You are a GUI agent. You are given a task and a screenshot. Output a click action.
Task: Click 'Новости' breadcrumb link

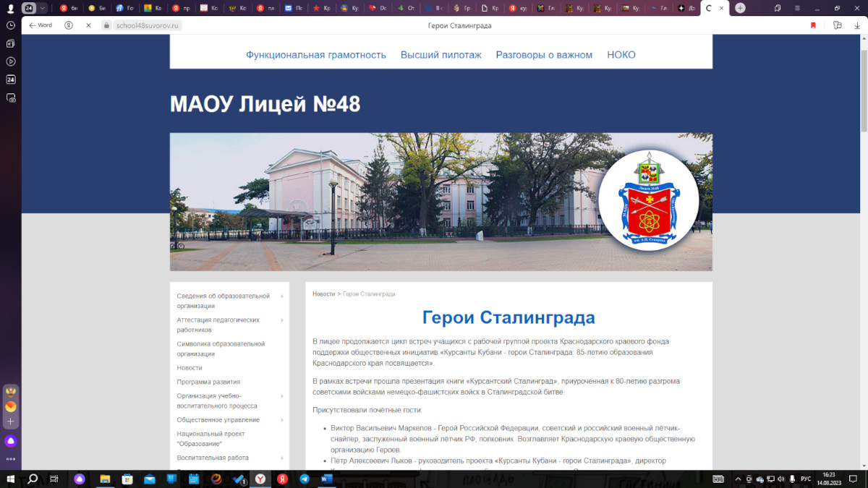coord(323,294)
